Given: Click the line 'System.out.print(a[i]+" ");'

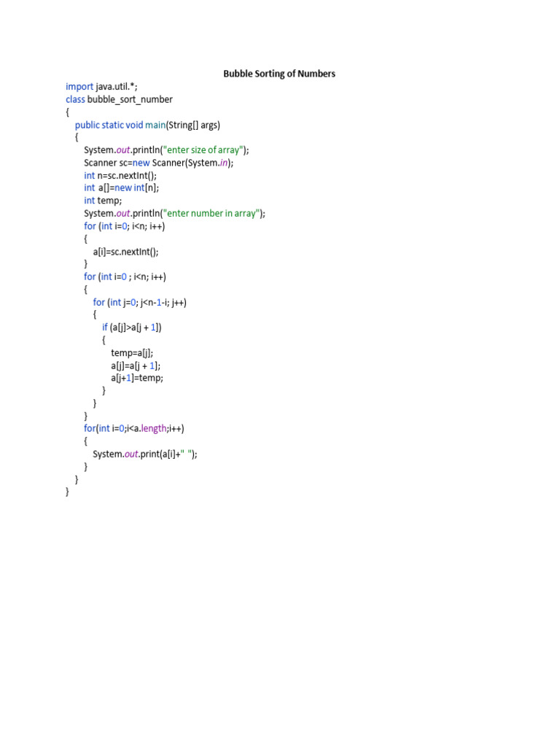Looking at the screenshot, I should pyautogui.click(x=145, y=454).
